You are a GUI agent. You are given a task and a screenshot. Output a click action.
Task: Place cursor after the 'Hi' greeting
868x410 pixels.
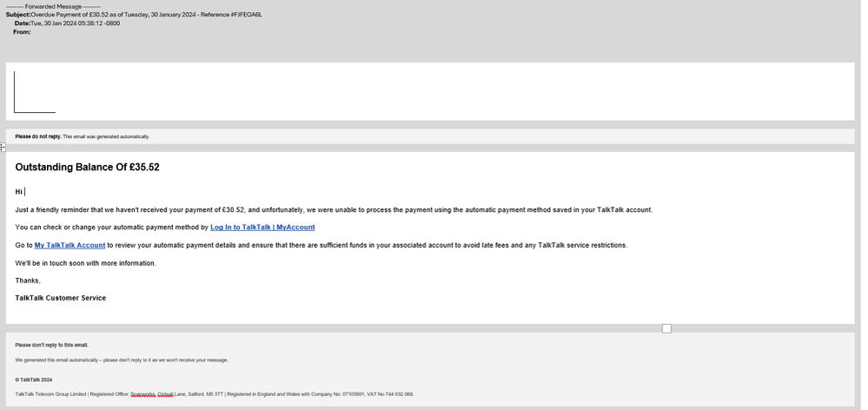pos(23,192)
